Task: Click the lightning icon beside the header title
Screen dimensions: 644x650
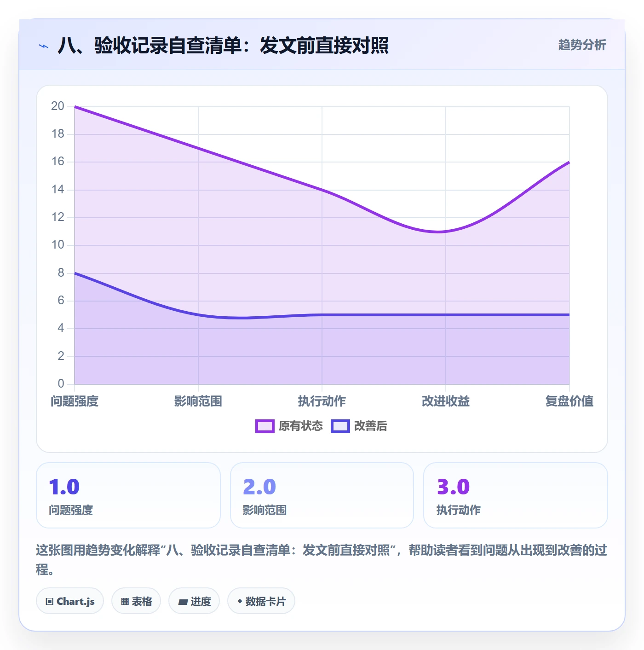Action: [44, 46]
